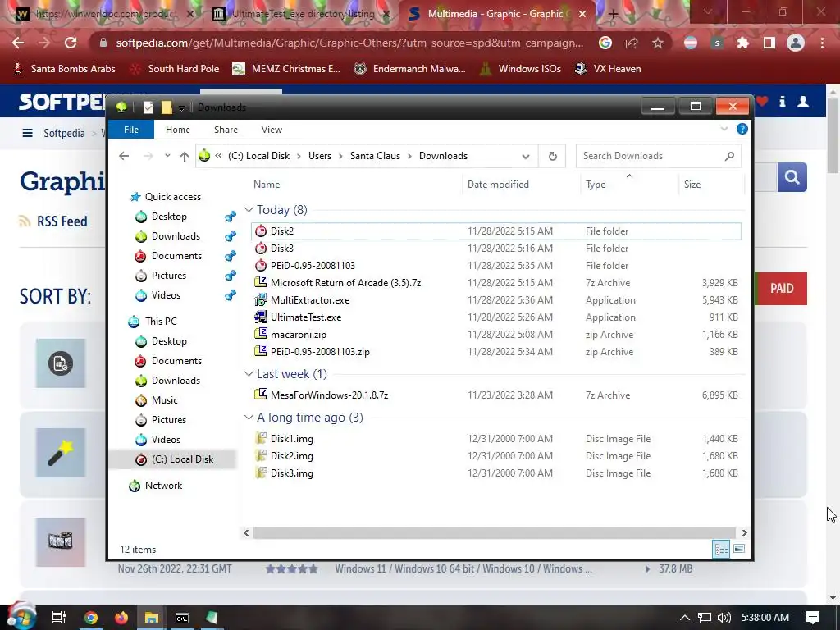Image resolution: width=840 pixels, height=630 pixels.
Task: Open Task View on taskbar
Action: [59, 618]
